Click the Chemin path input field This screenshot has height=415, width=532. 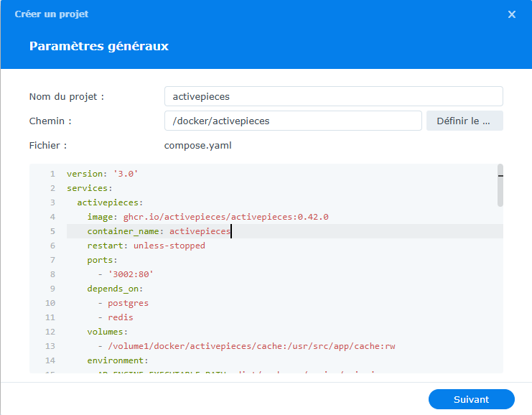[293, 121]
